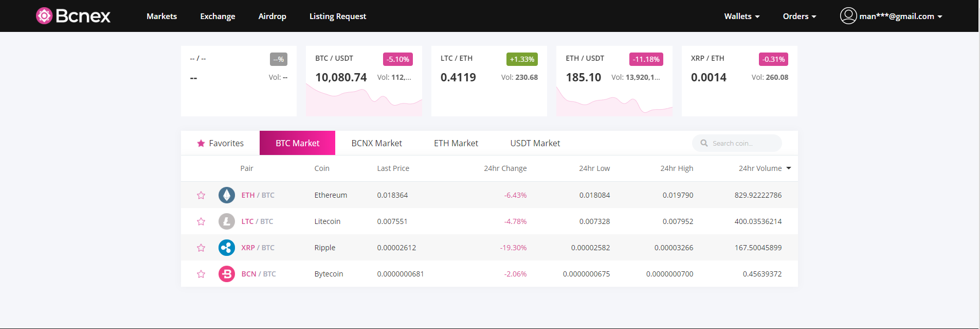Favorite the BCN / BTC pair star
The height and width of the screenshot is (329, 980).
201,274
